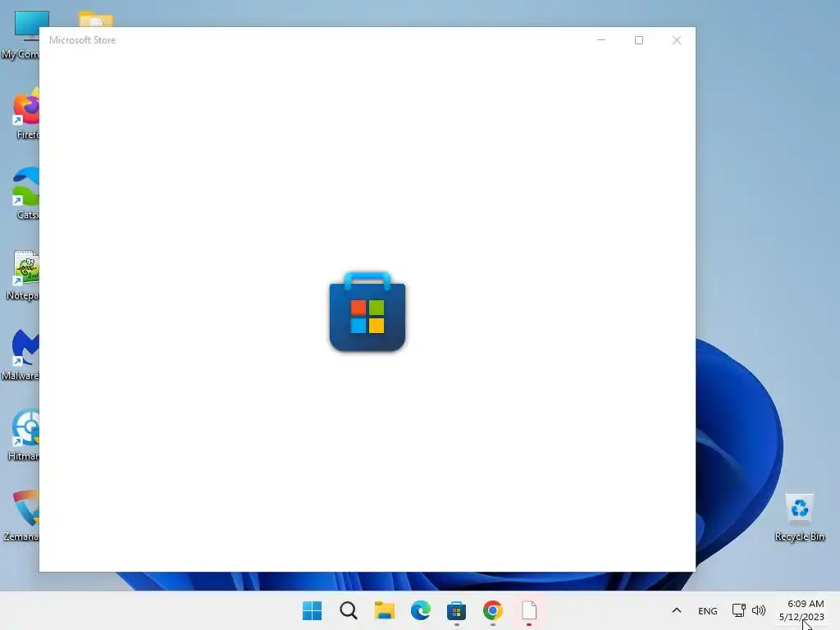Open the Windows Start menu
The image size is (840, 630).
[x=312, y=610]
